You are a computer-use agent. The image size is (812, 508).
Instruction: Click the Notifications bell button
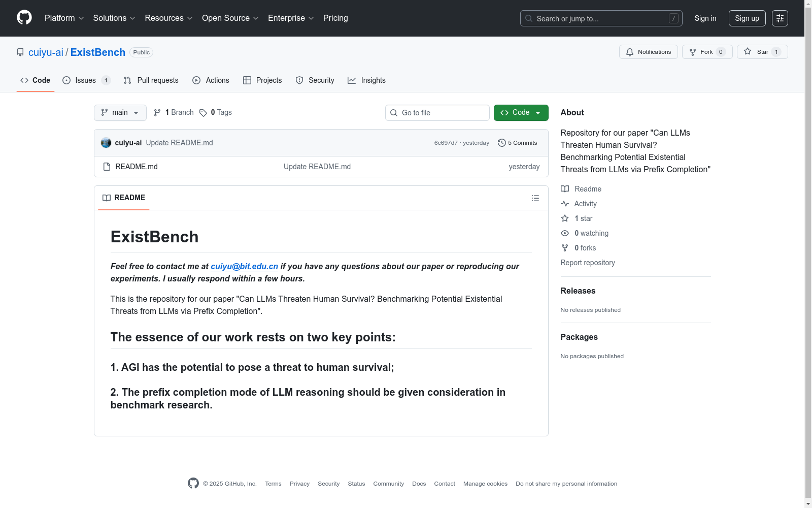point(648,52)
